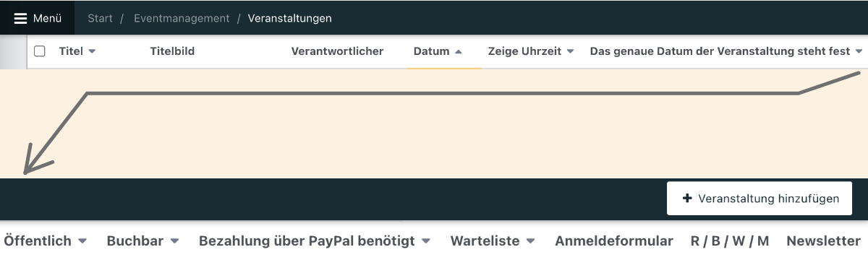
Task: Go to Start breadcrumb link
Action: point(100,18)
